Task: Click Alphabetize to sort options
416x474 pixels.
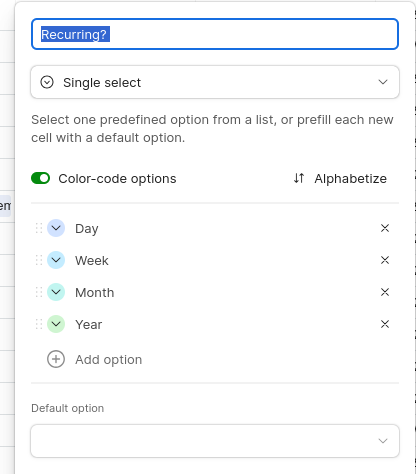Action: 350,179
